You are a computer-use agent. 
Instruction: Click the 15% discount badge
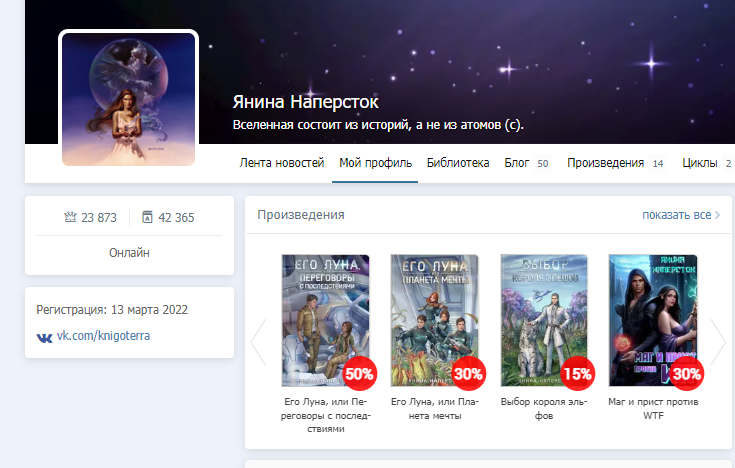578,374
